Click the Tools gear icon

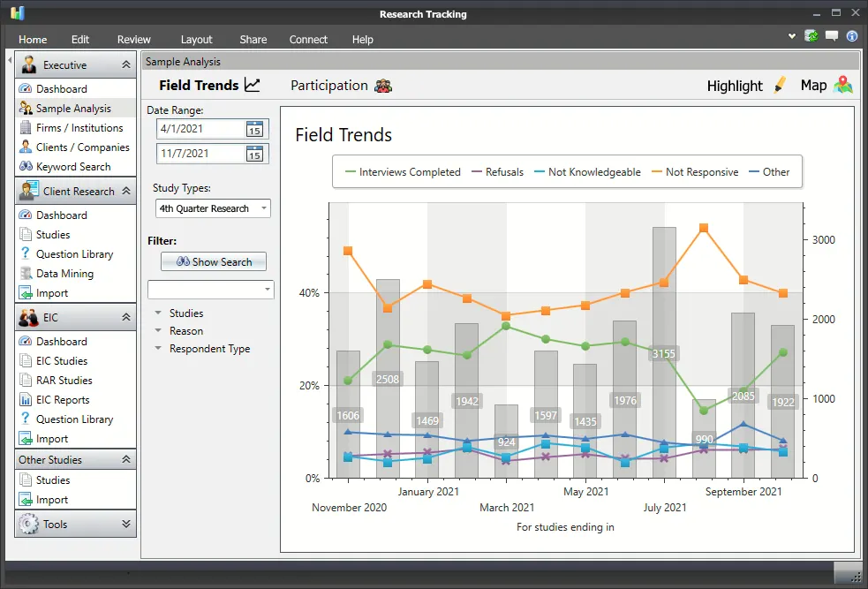pyautogui.click(x=28, y=524)
